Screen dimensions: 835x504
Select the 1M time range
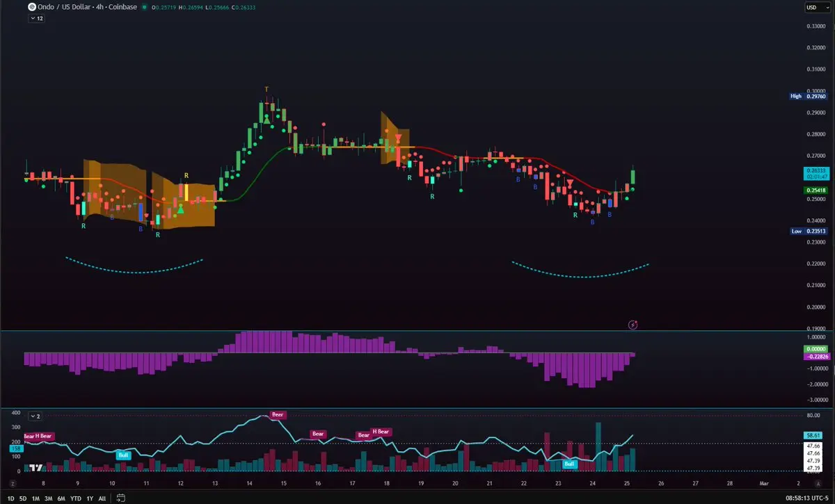tap(35, 498)
